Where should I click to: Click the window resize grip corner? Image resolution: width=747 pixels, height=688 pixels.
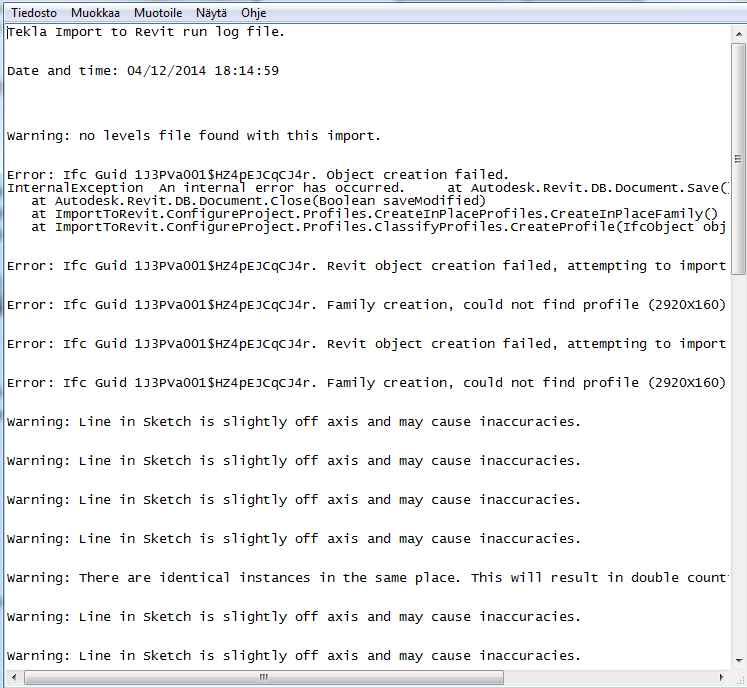point(739,678)
